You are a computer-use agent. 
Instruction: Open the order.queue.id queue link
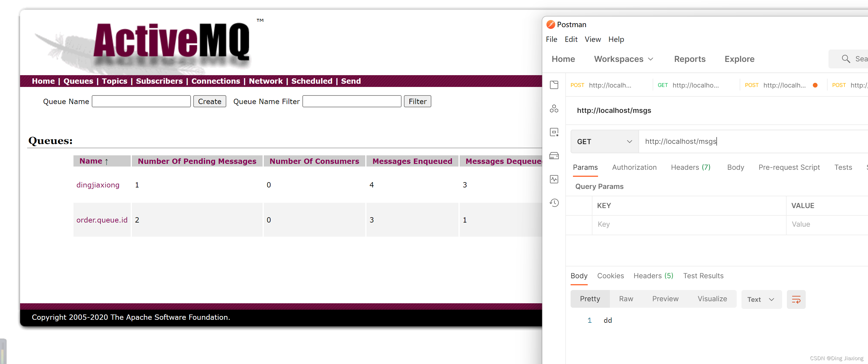tap(102, 220)
